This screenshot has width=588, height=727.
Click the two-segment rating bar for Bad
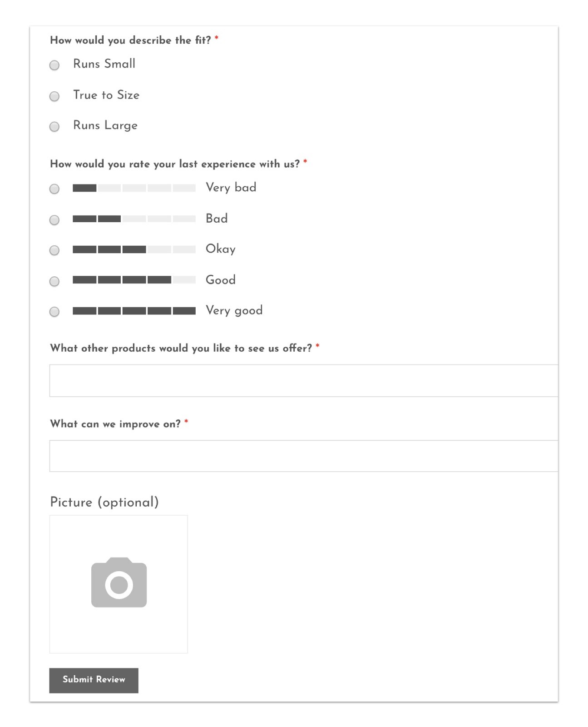coord(134,219)
